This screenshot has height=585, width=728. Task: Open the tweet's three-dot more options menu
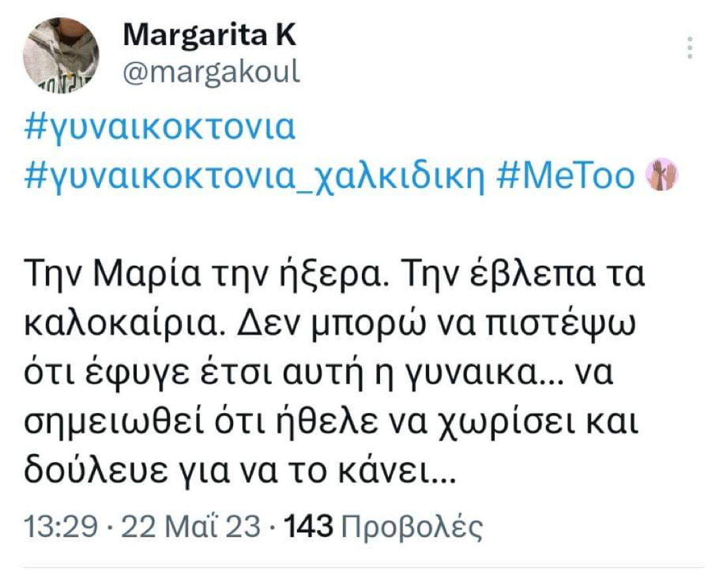click(x=690, y=48)
